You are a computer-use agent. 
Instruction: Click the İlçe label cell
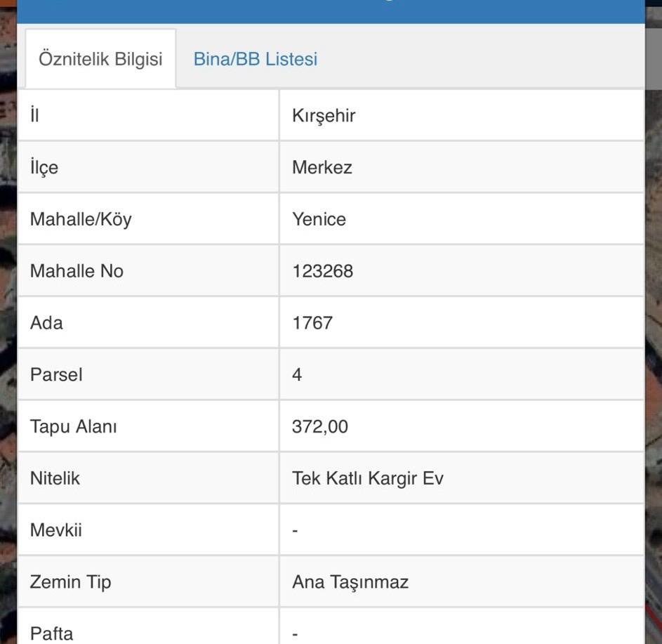tap(148, 167)
